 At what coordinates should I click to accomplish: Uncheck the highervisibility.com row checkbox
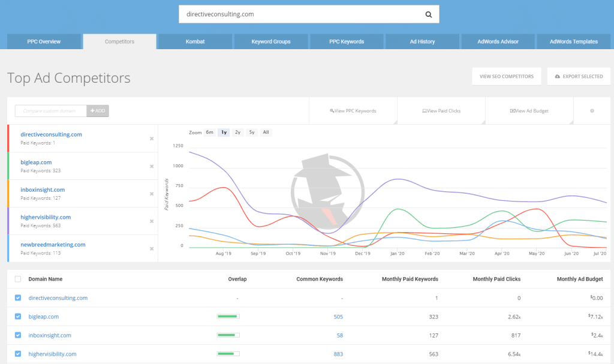click(18, 354)
